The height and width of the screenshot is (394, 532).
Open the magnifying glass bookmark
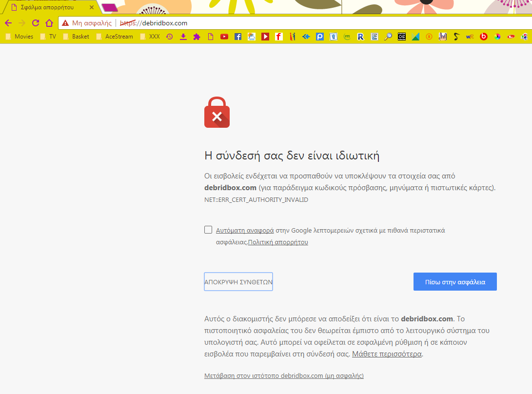click(x=388, y=37)
